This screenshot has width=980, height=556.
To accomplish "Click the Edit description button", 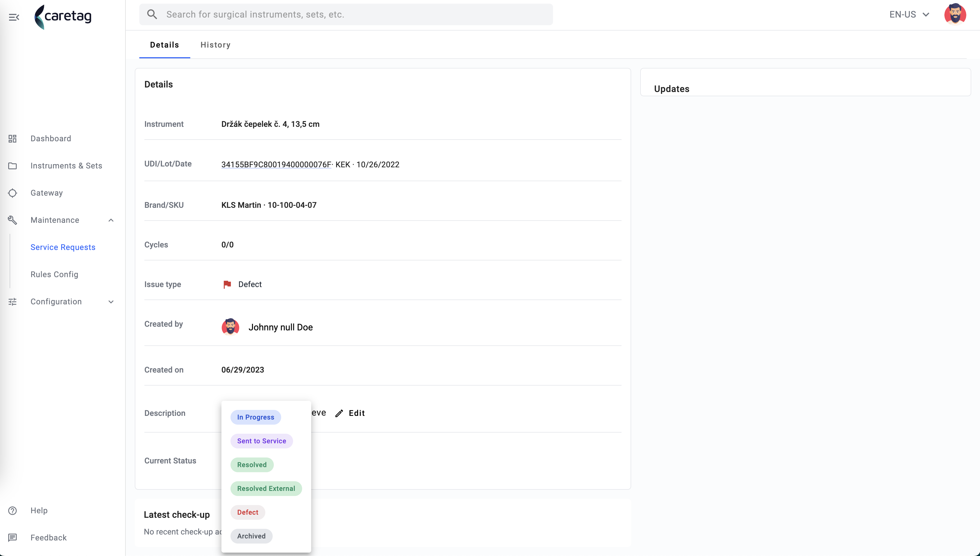I will tap(350, 413).
